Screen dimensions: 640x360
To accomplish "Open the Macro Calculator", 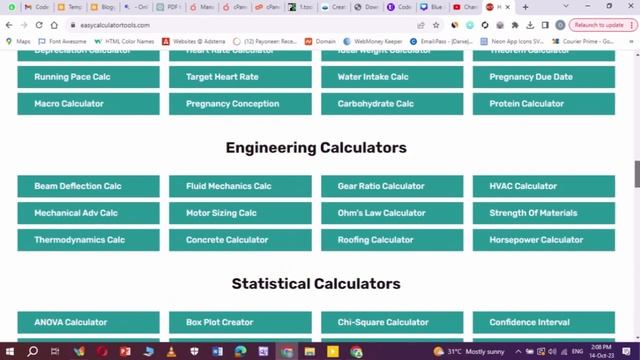I will (89, 104).
